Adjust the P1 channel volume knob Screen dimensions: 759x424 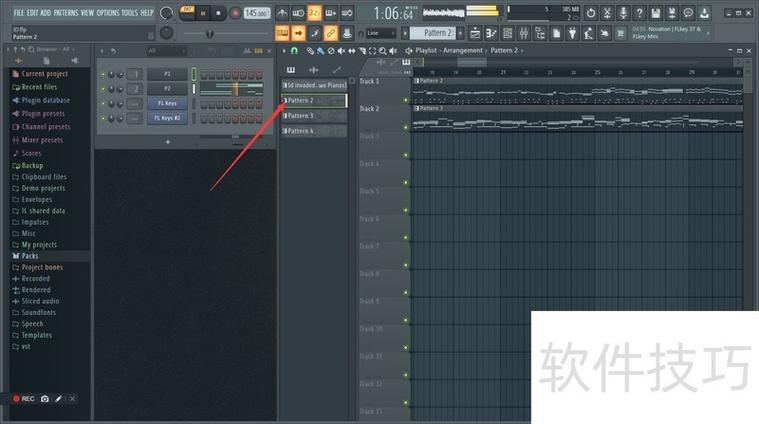[x=120, y=75]
